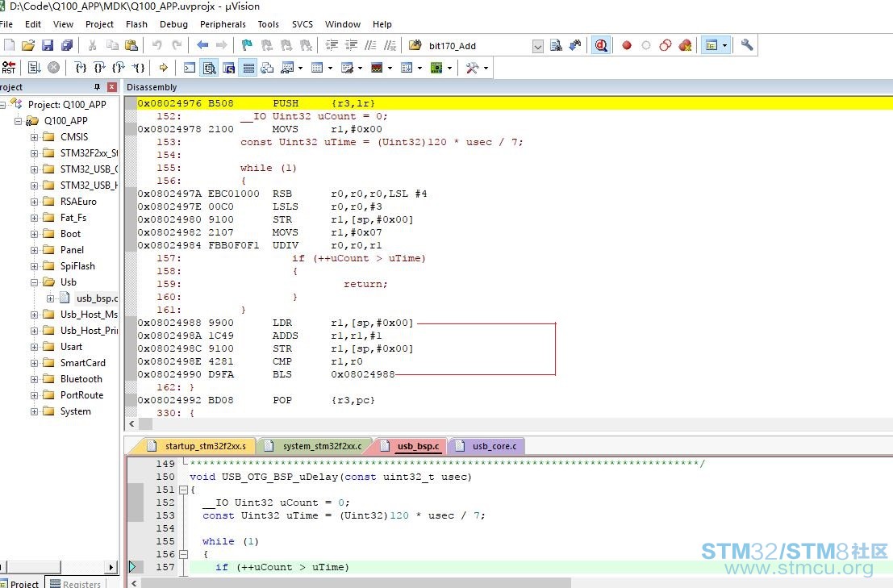Indent selected lines icon
This screenshot has width=893, height=588.
(332, 45)
